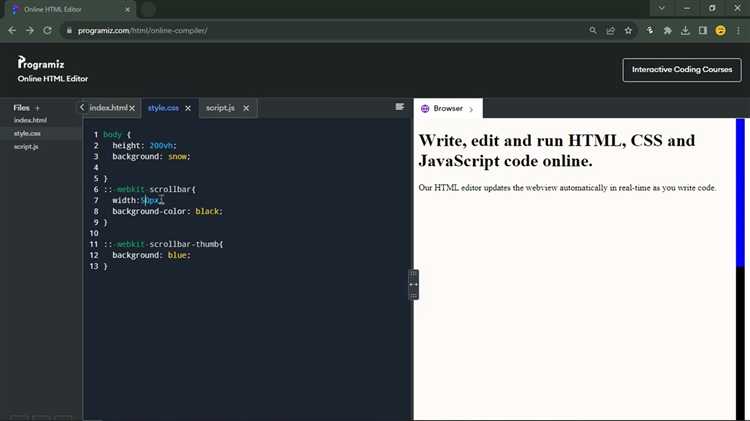Add a new file with the plus icon
The image size is (750, 421).
tap(37, 108)
